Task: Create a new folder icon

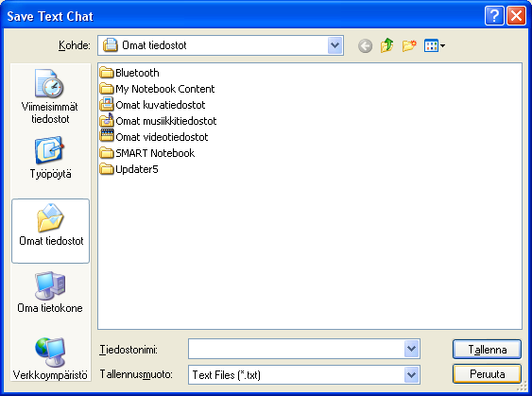Action: pos(409,45)
